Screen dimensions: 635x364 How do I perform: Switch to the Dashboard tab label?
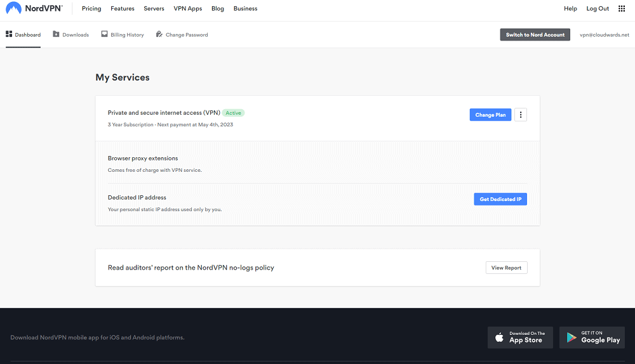tap(28, 35)
